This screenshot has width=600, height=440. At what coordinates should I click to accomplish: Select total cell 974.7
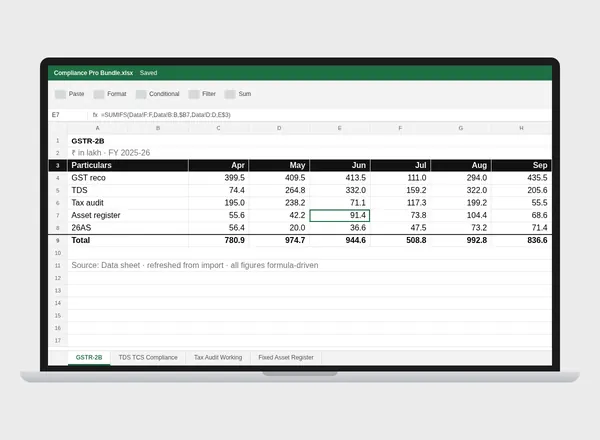(279, 240)
